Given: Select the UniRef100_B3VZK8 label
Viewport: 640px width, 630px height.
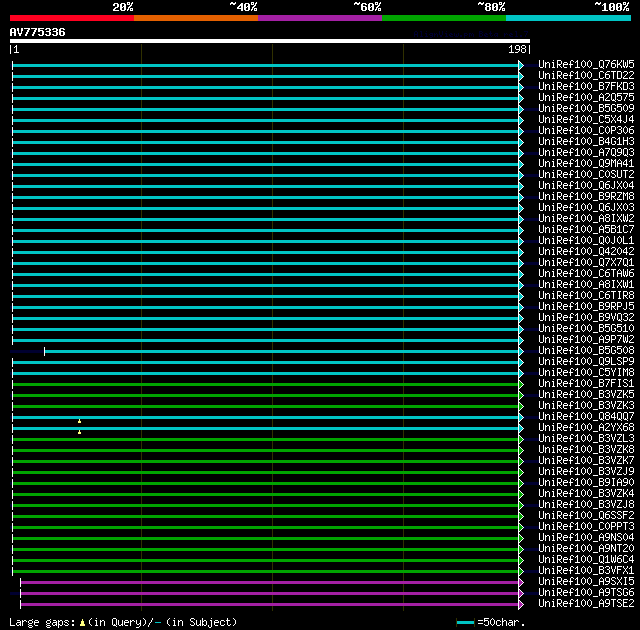Looking at the screenshot, I should coord(586,450).
